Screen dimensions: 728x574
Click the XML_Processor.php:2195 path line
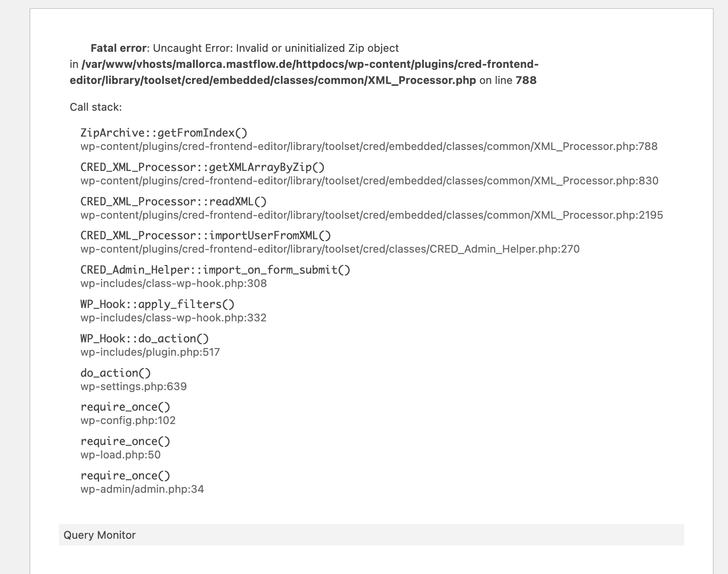[372, 215]
